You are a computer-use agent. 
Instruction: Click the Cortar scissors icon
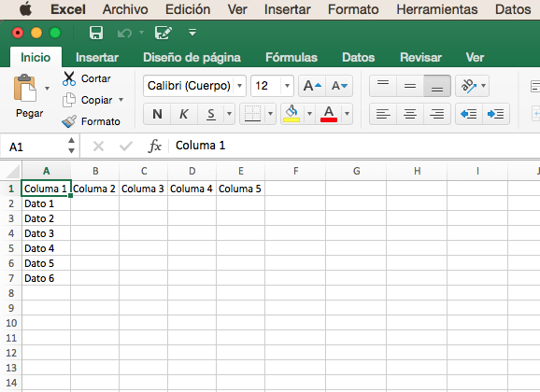click(x=69, y=78)
